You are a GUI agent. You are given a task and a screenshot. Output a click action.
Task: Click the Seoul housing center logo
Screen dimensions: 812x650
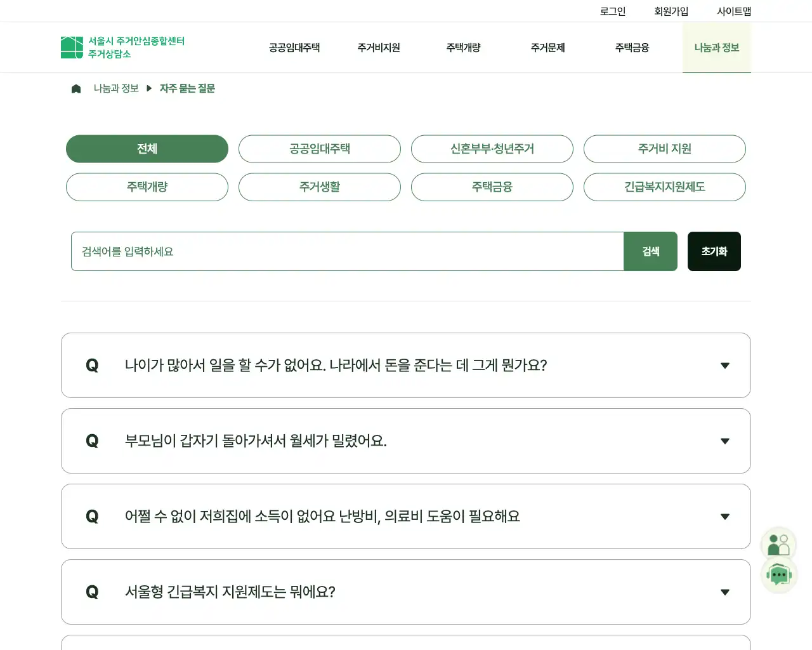(x=122, y=48)
